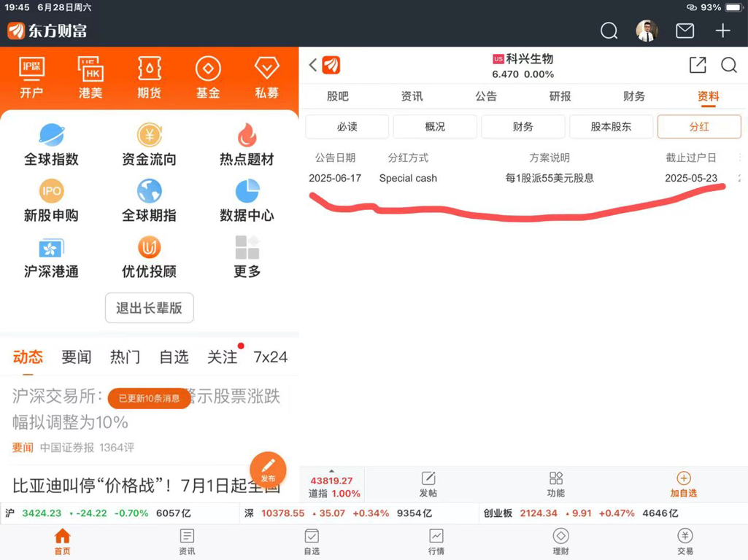
Task: Switch to 要闻 news tab
Action: pos(77,357)
